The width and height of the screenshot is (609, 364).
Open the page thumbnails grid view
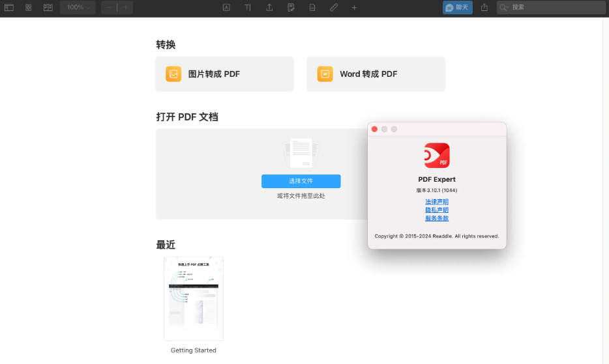coord(28,7)
